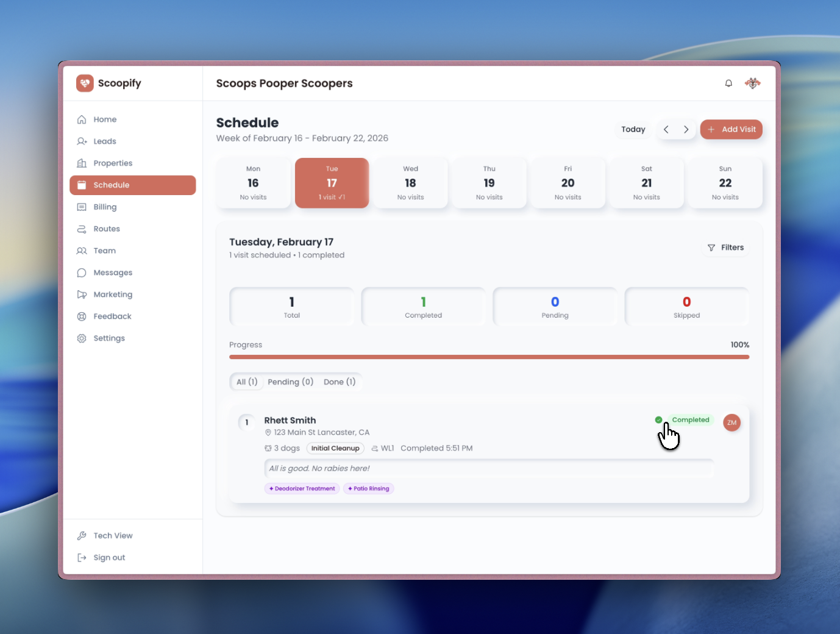Click the ZM technician avatar badge

731,422
